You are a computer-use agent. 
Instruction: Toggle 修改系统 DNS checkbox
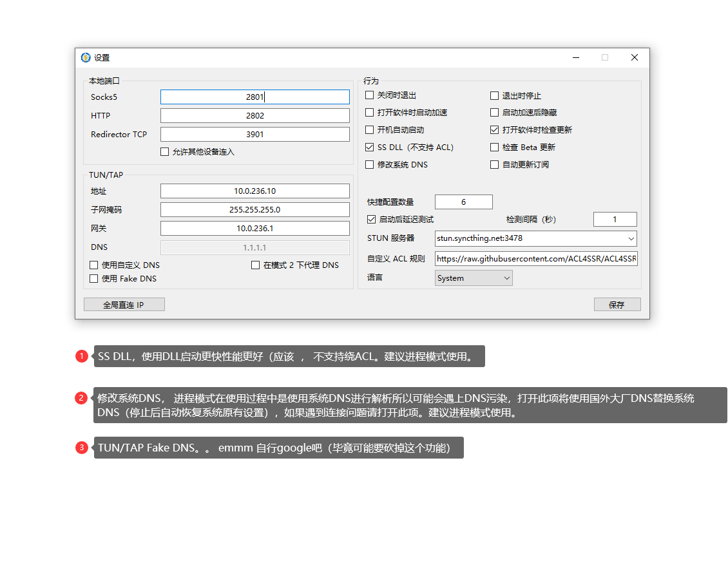(370, 165)
